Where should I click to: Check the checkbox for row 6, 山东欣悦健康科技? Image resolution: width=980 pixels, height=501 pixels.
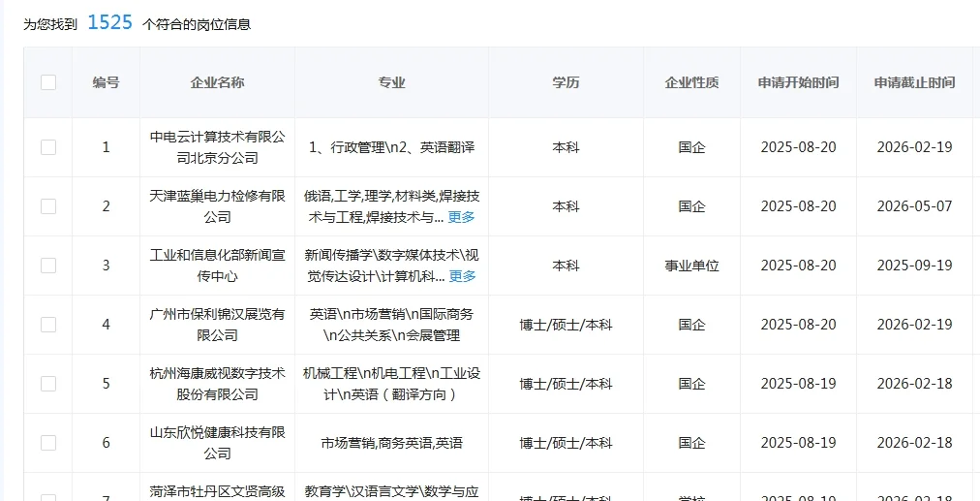click(48, 443)
